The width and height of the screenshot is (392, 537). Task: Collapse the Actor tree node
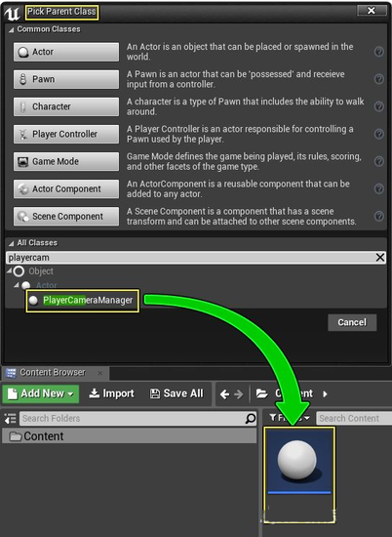point(16,285)
